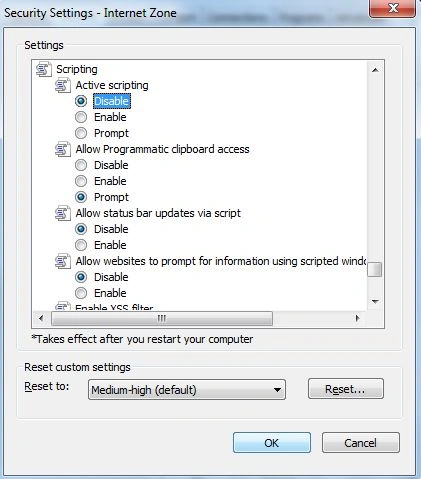The height and width of the screenshot is (479, 421).
Task: Click the Active scripting script icon
Action: [x=63, y=85]
